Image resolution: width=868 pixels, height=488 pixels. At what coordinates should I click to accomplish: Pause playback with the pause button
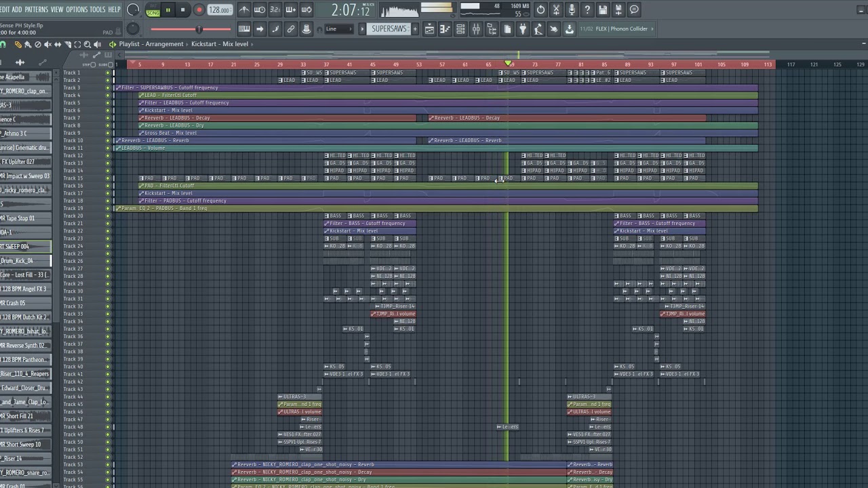coord(167,9)
